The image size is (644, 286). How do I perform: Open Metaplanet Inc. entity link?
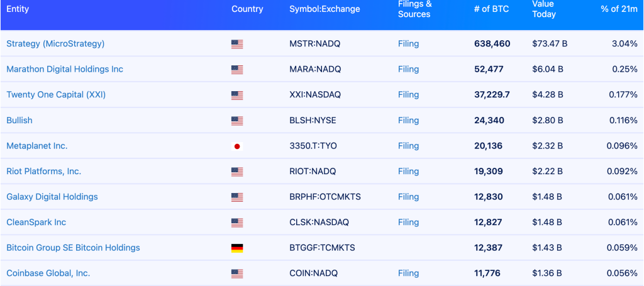[36, 146]
